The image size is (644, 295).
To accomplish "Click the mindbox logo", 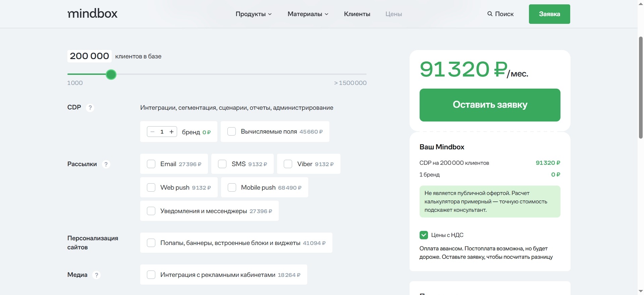I will pyautogui.click(x=92, y=14).
